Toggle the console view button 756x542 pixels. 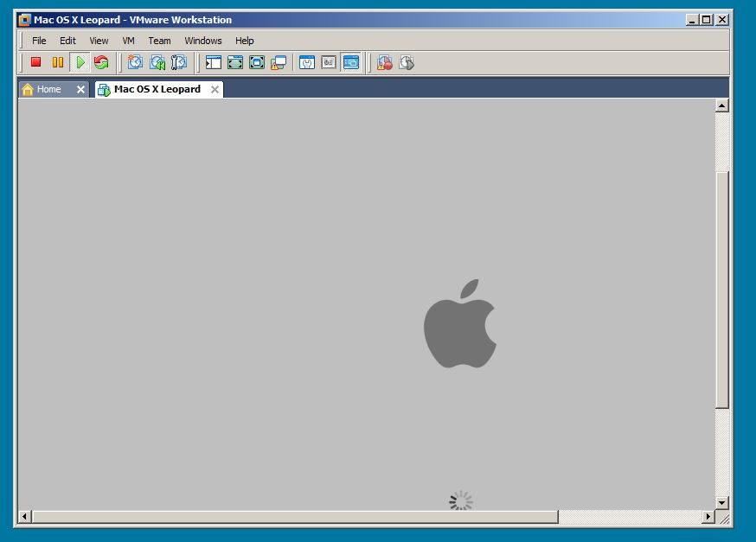pyautogui.click(x=350, y=62)
